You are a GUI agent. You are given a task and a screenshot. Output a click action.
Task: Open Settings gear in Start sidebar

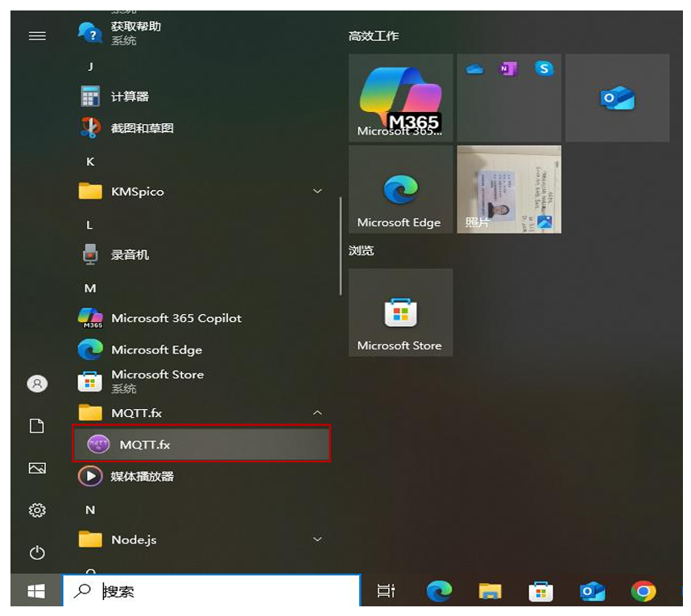pos(37,511)
